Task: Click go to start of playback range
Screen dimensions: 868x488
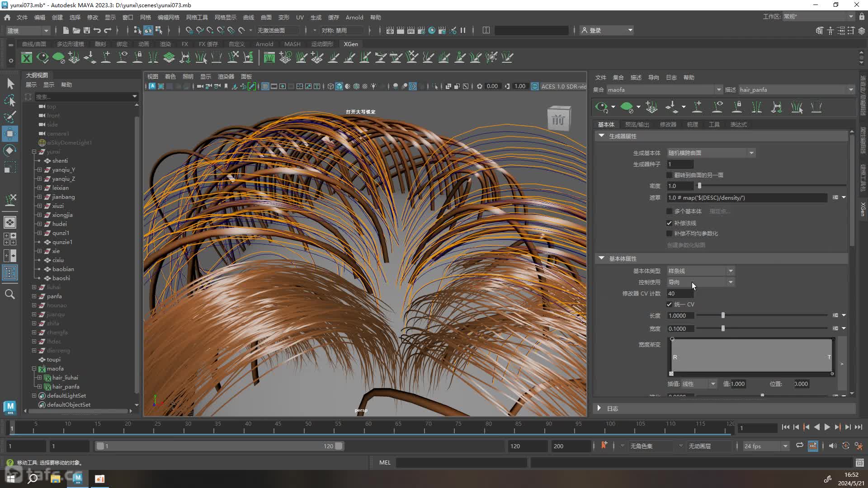Action: pos(785,427)
